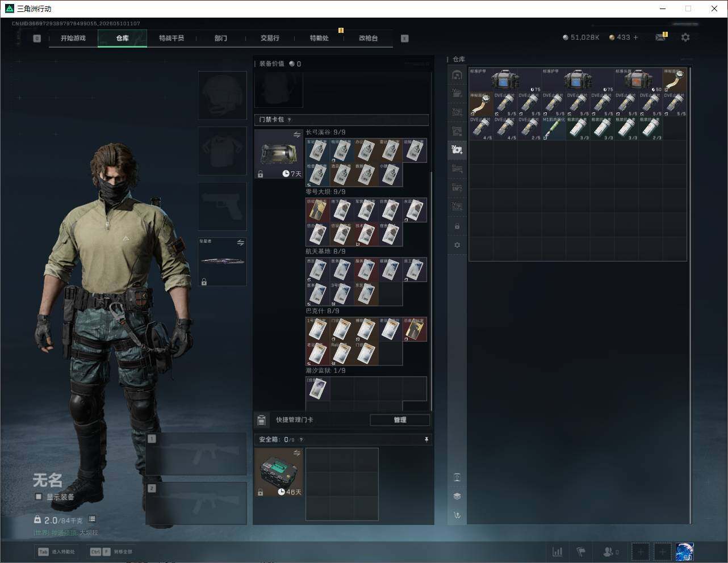
Task: Select the equipped melee knife slot
Action: coord(222,262)
